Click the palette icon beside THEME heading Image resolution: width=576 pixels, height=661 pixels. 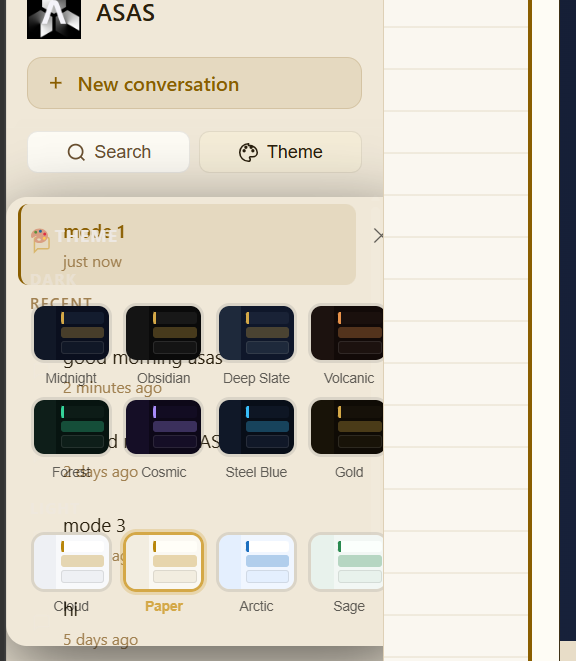tap(40, 236)
